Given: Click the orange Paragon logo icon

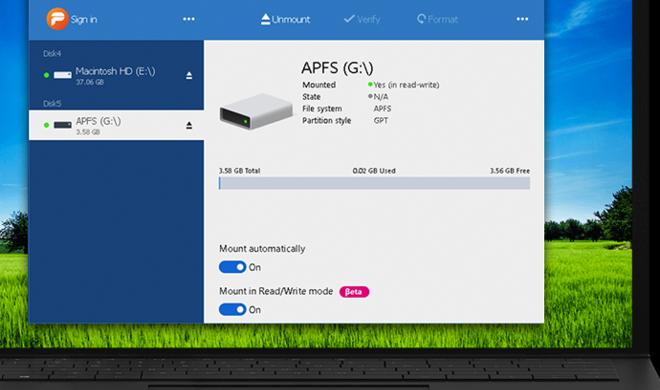Looking at the screenshot, I should coord(57,19).
